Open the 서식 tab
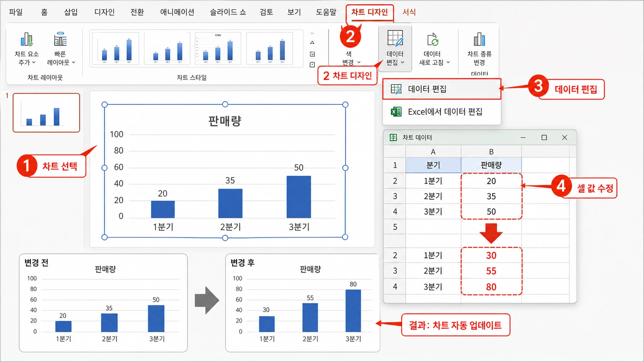 (409, 12)
